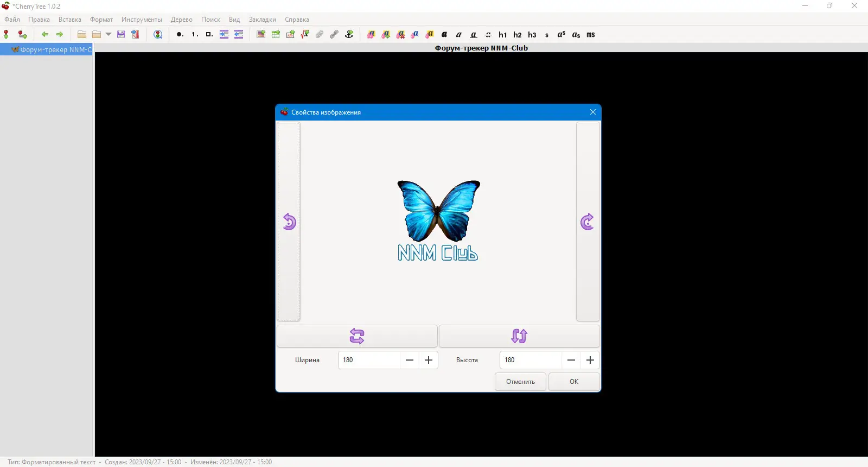Insert an anchor from toolbar
The image size is (868, 467).
[x=349, y=34]
